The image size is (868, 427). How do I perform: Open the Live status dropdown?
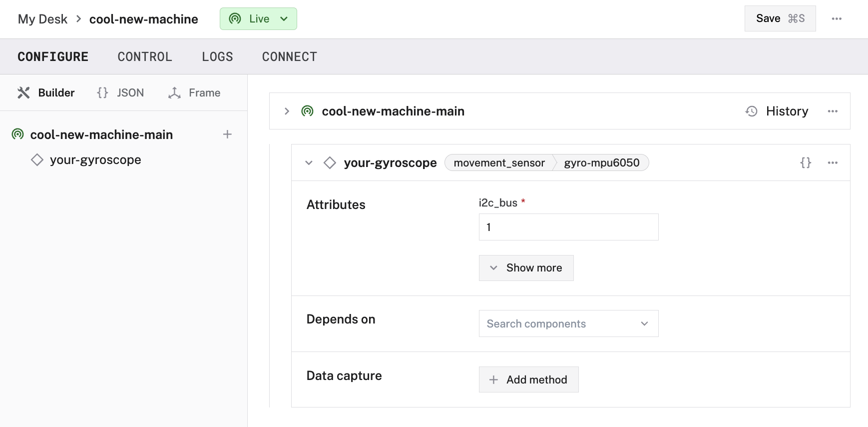(x=258, y=19)
